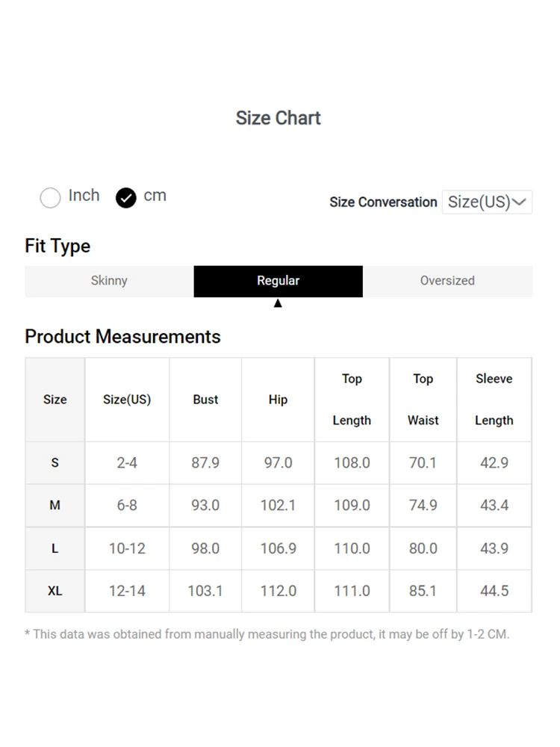The image size is (560, 747).
Task: Click the L size row header
Action: [x=55, y=548]
